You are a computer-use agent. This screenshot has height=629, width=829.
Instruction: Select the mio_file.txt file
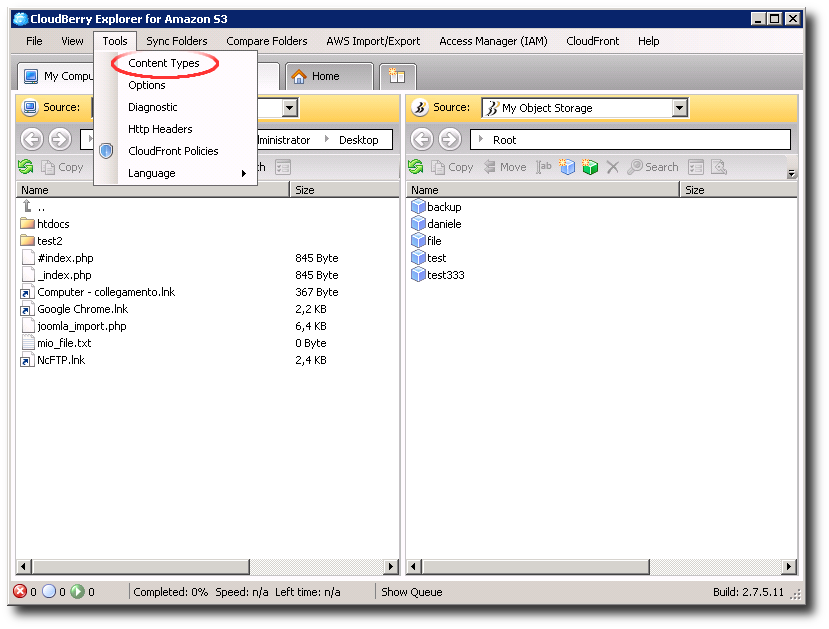[56, 343]
